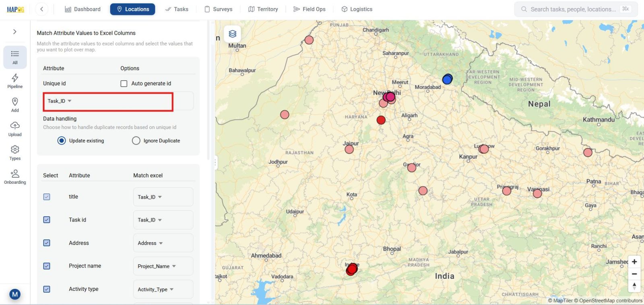Uncheck the Address attribute checkbox
The image size is (644, 305).
(47, 243)
